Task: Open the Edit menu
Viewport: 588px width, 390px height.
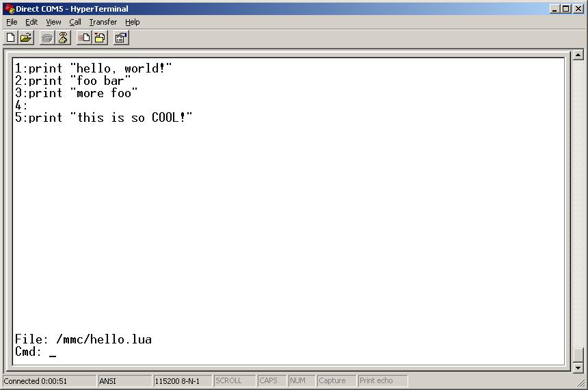Action: click(31, 22)
